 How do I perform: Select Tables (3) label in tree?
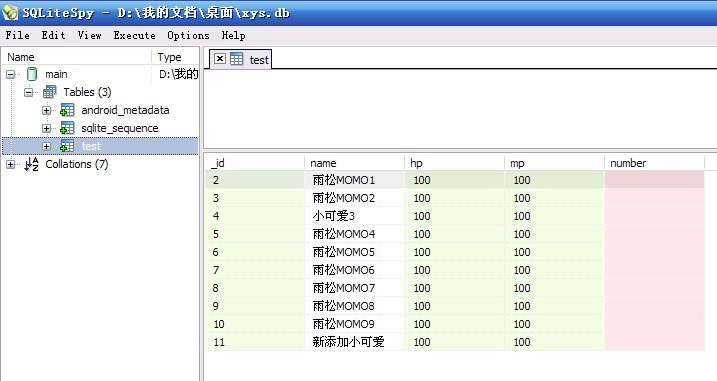[87, 92]
